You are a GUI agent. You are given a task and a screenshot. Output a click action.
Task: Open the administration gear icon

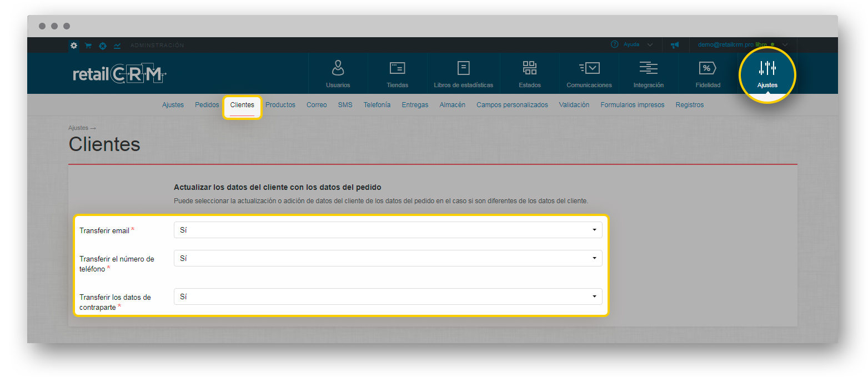pos(74,46)
